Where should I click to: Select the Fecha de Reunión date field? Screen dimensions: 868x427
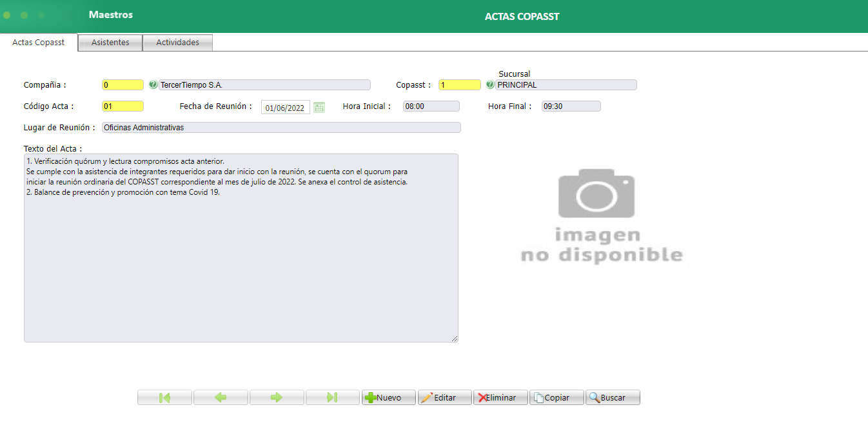click(285, 108)
